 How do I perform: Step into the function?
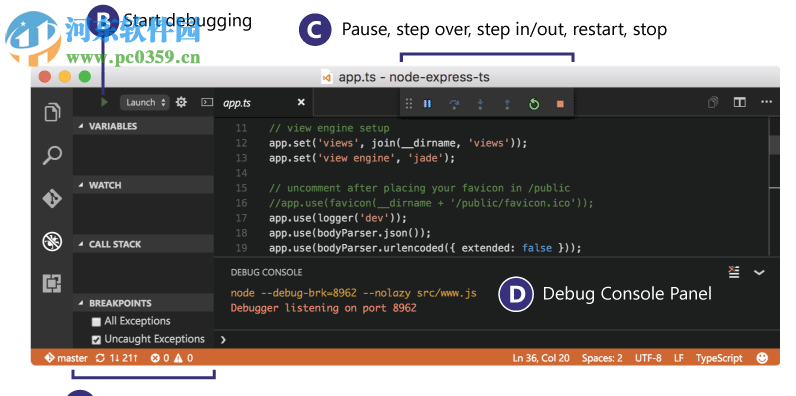(480, 104)
